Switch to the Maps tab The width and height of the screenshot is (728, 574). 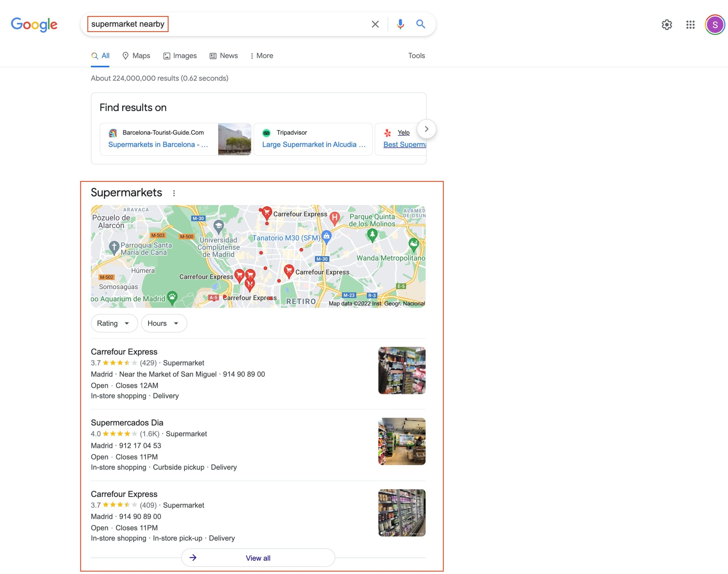pyautogui.click(x=136, y=56)
